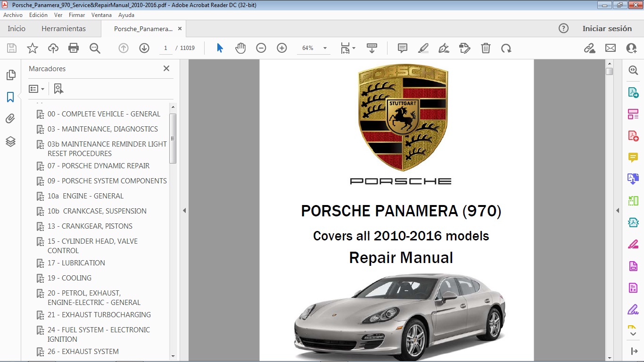644x362 pixels.
Task: Close the Marcadores panel
Action: pyautogui.click(x=166, y=68)
